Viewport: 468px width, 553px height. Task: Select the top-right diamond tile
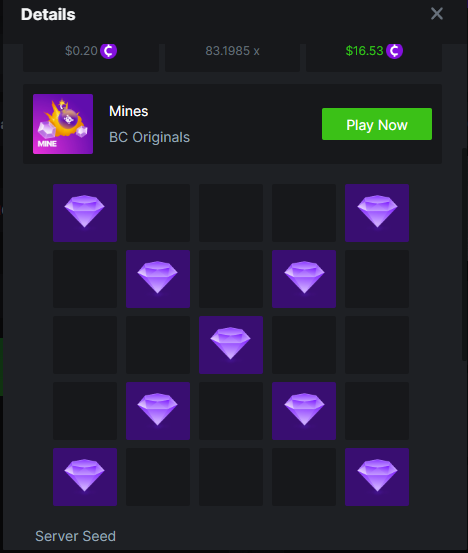click(377, 213)
